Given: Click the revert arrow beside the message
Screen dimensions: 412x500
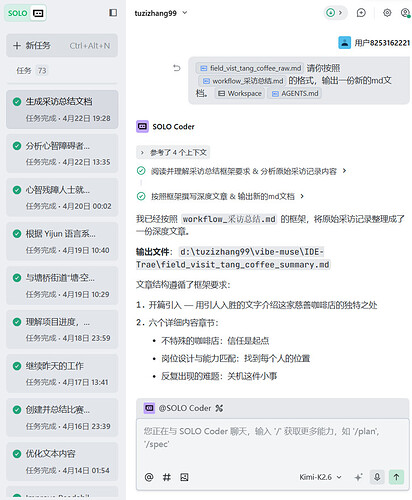Looking at the screenshot, I should (177, 68).
